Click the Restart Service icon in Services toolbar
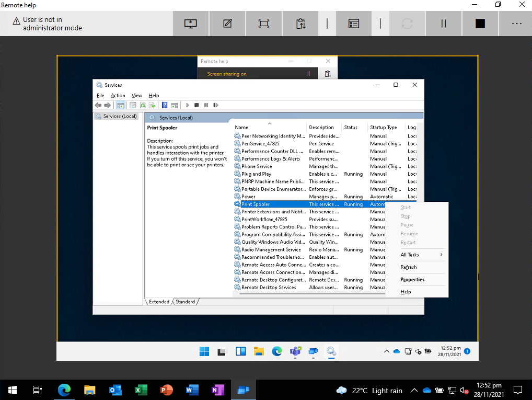 point(216,105)
